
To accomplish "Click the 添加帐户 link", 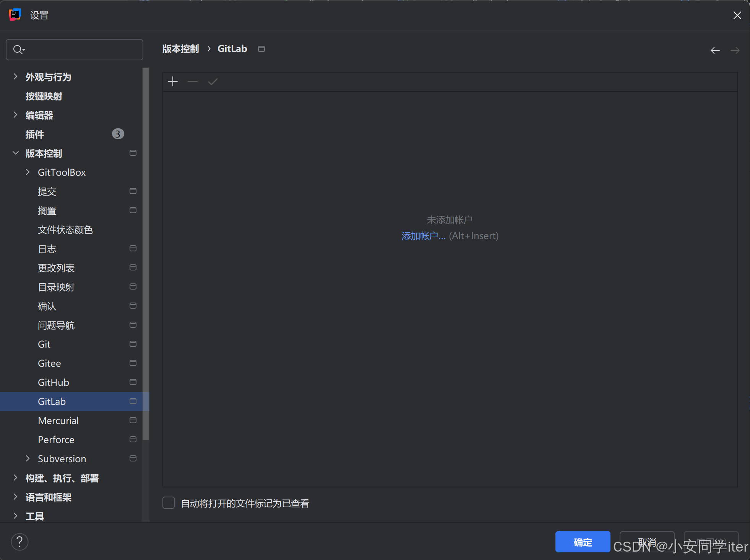I will click(x=423, y=236).
